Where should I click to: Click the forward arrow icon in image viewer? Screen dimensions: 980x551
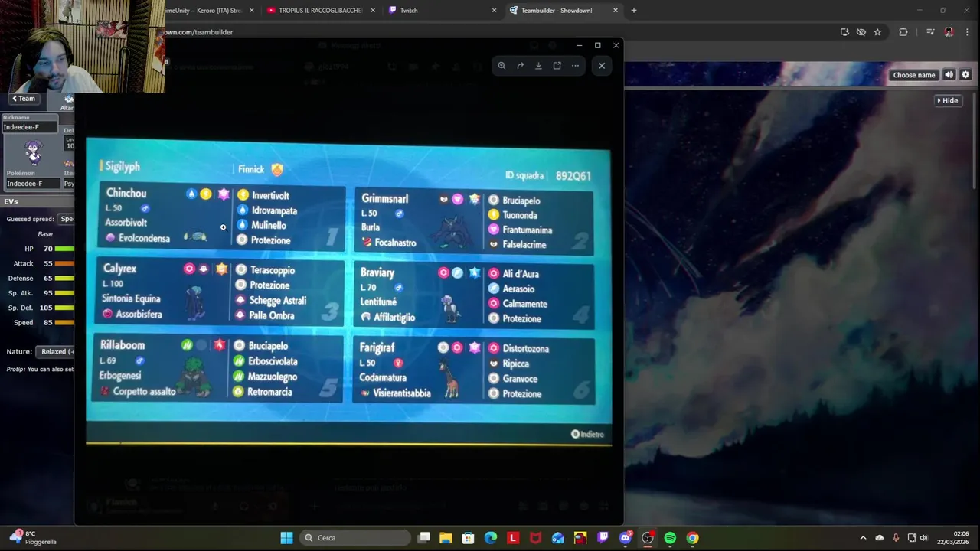520,66
